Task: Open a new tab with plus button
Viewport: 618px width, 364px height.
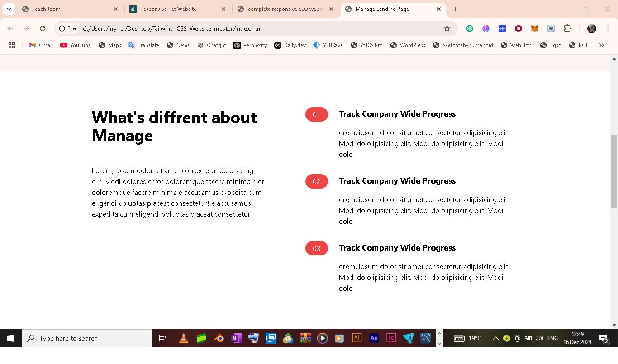Action: [455, 9]
